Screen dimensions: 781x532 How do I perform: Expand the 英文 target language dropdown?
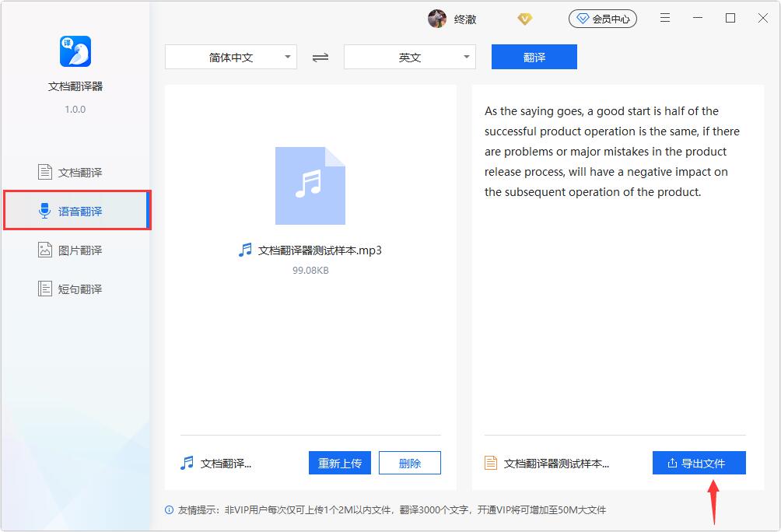[x=410, y=58]
